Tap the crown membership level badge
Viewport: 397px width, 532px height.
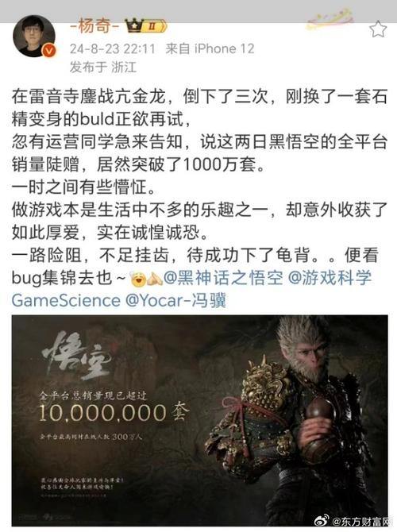(x=145, y=25)
